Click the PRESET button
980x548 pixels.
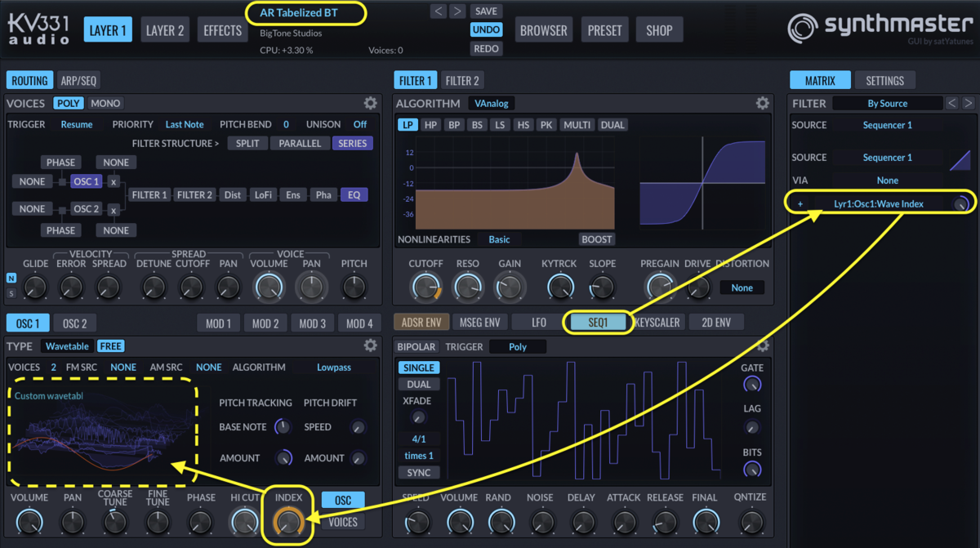604,30
